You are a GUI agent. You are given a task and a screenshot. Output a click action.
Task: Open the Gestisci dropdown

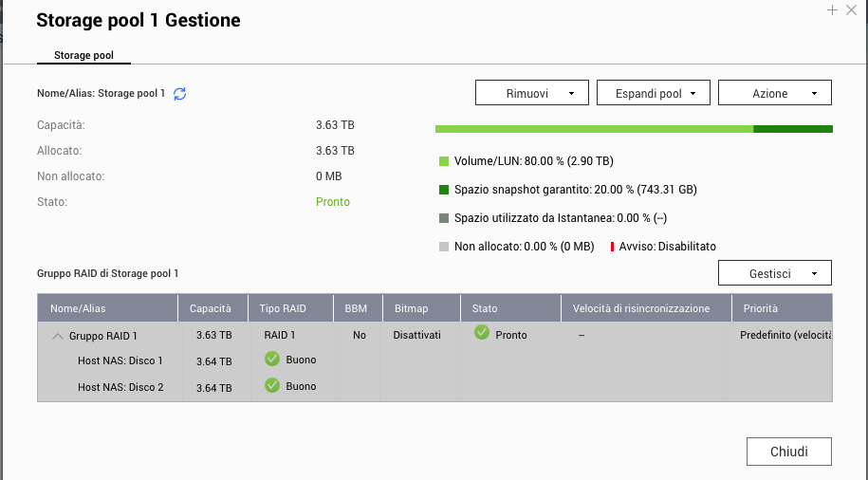[x=775, y=273]
